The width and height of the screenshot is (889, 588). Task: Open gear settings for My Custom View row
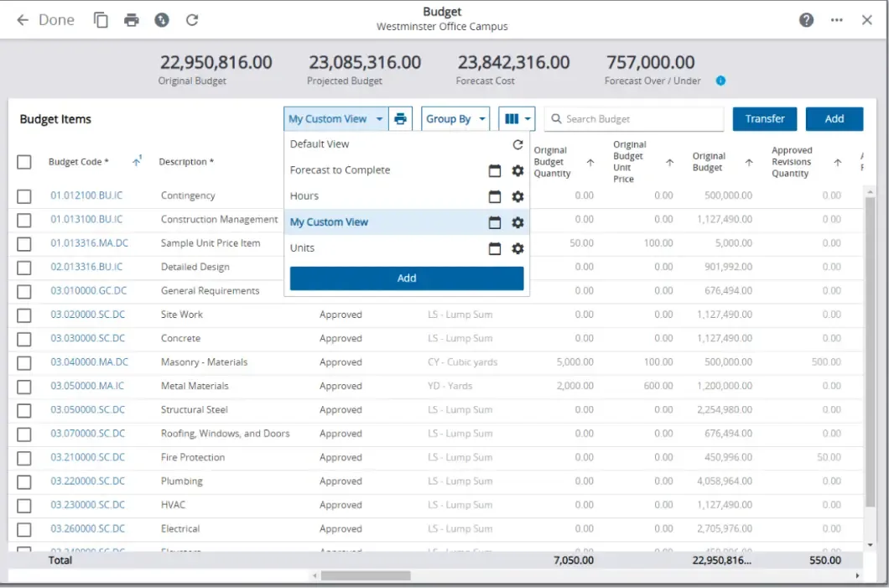[x=517, y=223]
